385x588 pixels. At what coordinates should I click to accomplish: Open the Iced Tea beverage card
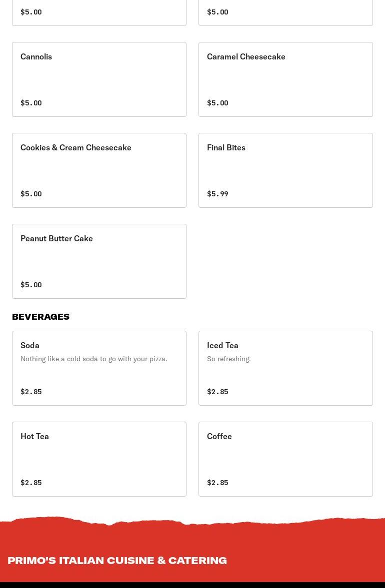[285, 368]
